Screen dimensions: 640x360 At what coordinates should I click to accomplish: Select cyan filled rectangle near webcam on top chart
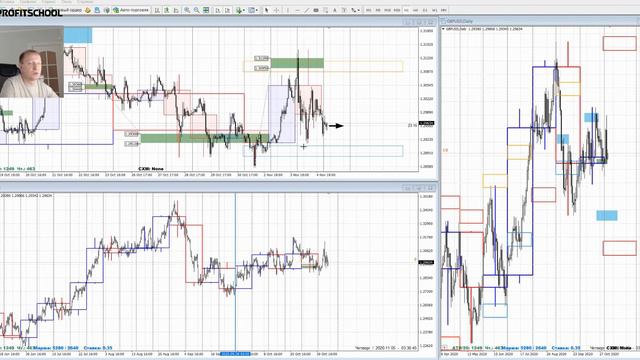coord(78,35)
